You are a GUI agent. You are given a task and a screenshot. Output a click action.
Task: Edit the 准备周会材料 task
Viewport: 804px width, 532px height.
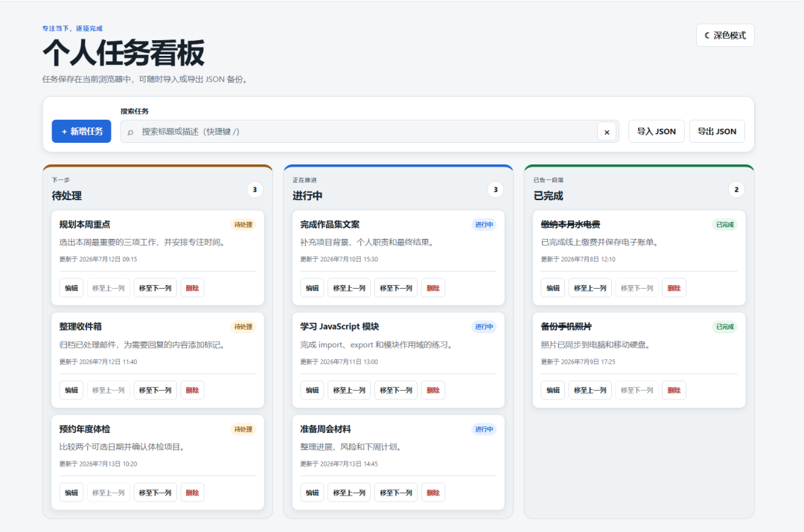tap(312, 493)
